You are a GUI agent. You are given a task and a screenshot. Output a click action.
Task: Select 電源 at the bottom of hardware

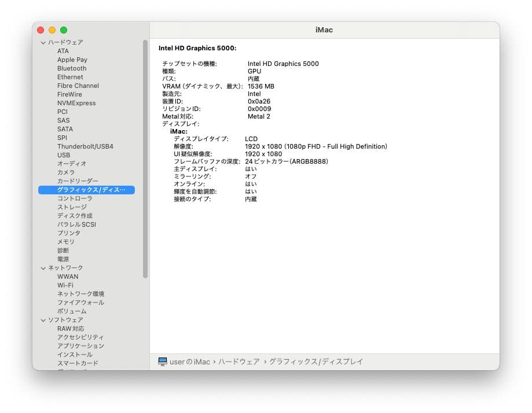tap(63, 259)
